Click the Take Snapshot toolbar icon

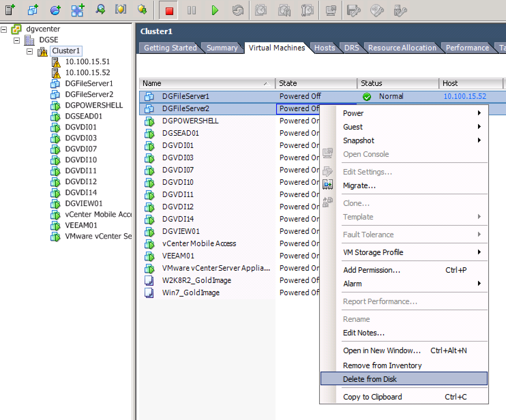261,11
